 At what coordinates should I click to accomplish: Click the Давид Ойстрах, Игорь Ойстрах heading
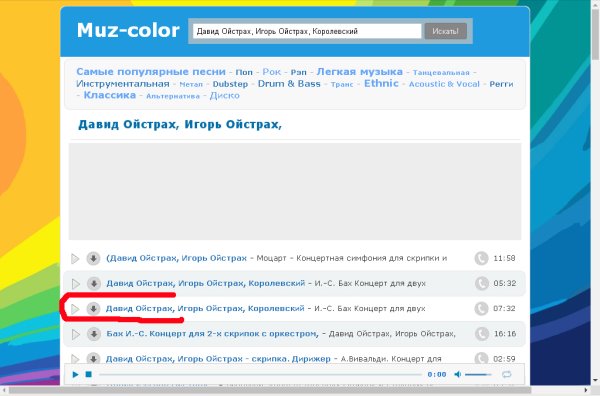(180, 125)
